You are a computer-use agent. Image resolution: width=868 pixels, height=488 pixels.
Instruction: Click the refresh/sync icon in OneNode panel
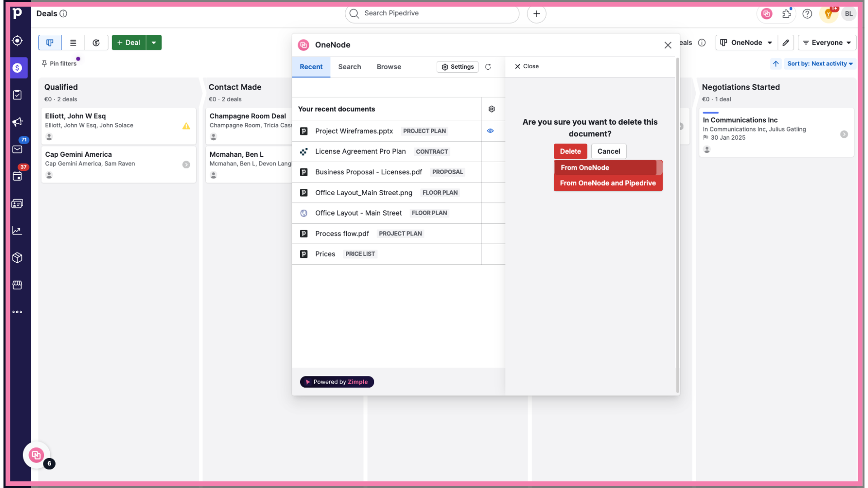click(488, 67)
